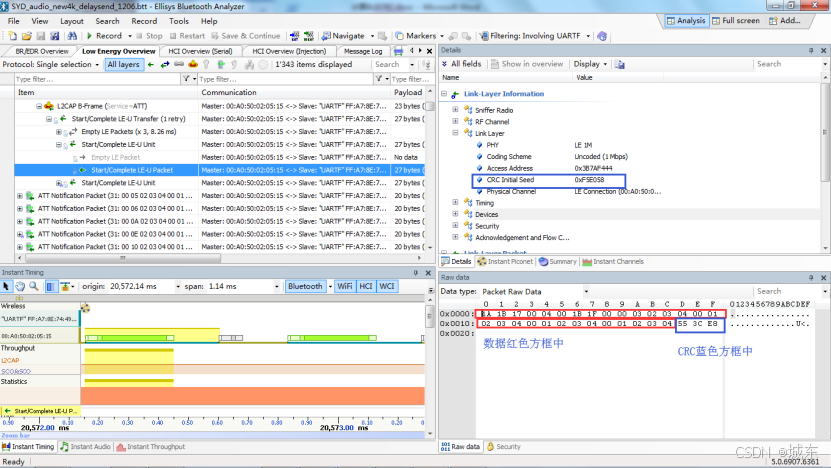Image resolution: width=831 pixels, height=468 pixels.
Task: Click the Add... layout button
Action: [784, 21]
